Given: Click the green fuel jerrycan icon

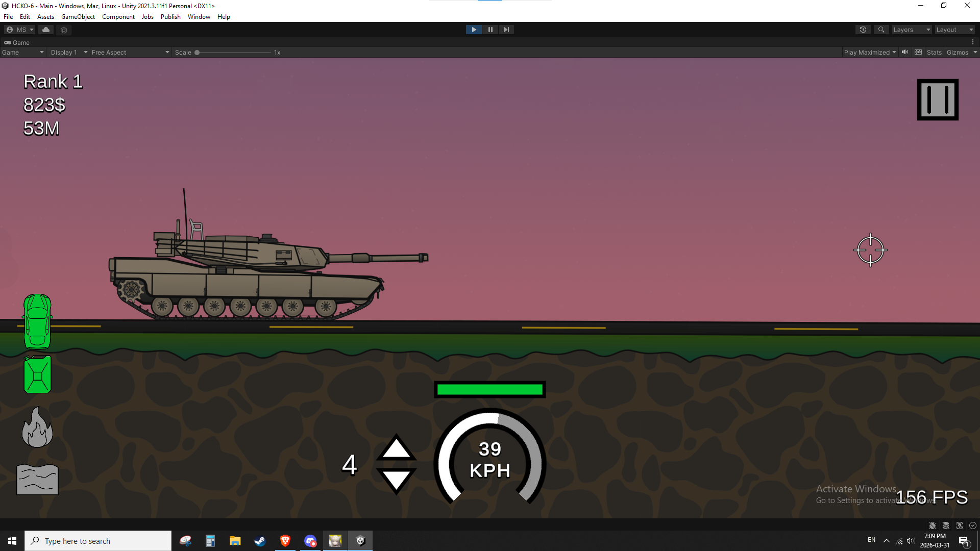Looking at the screenshot, I should pyautogui.click(x=37, y=374).
